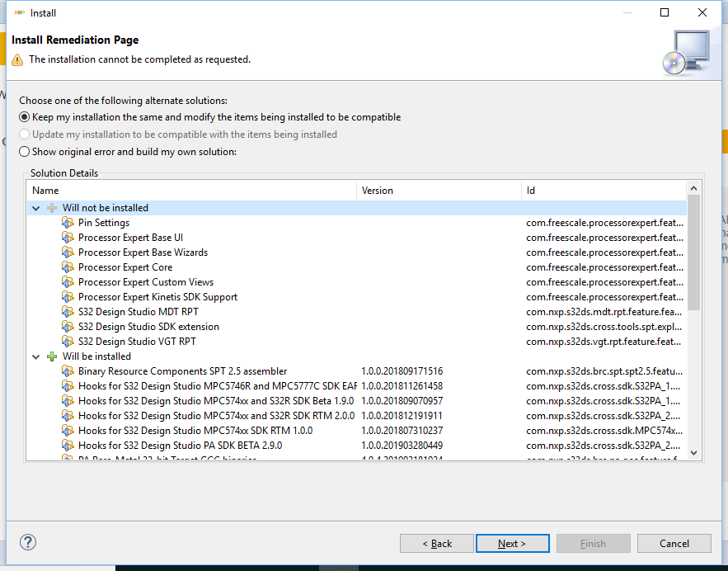728x571 pixels.
Task: Click version 1.0.0.201807310237 cell
Action: pos(402,431)
